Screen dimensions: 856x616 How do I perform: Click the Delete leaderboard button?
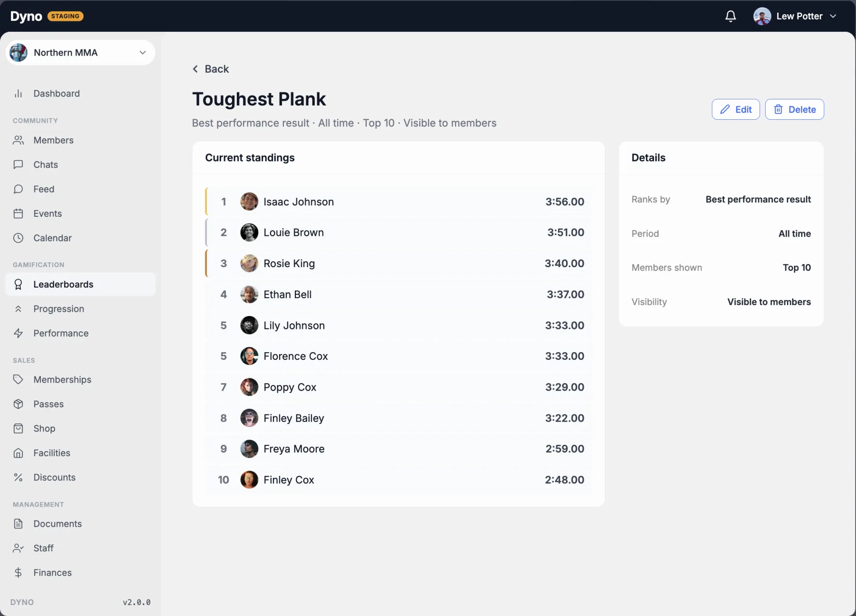tap(795, 109)
